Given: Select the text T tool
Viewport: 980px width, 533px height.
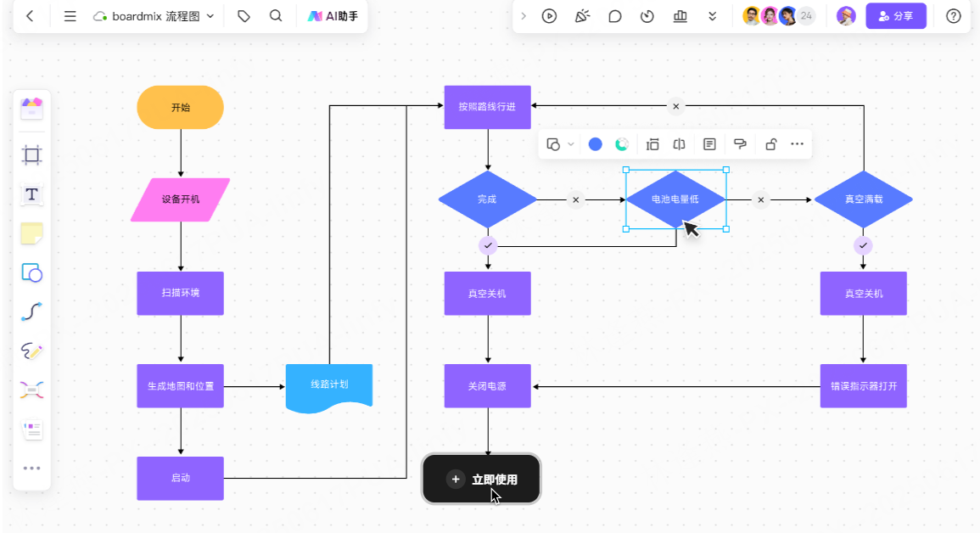Looking at the screenshot, I should pos(32,194).
